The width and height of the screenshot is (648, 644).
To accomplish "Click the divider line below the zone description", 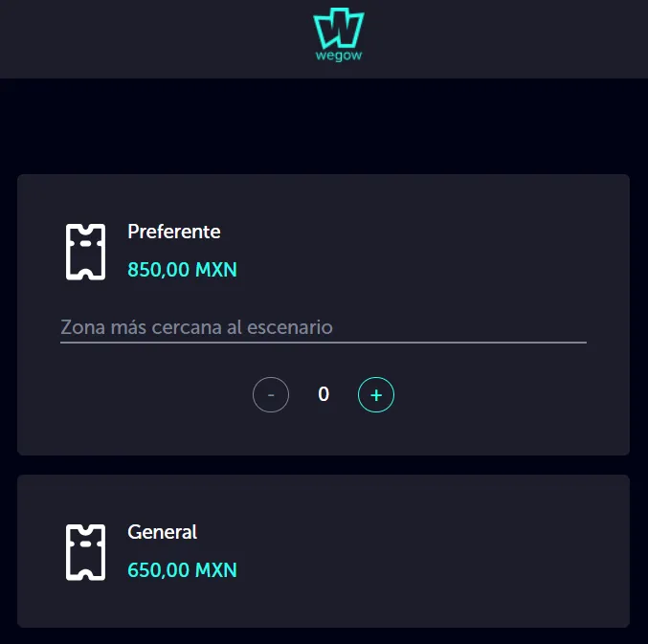I will pos(323,342).
